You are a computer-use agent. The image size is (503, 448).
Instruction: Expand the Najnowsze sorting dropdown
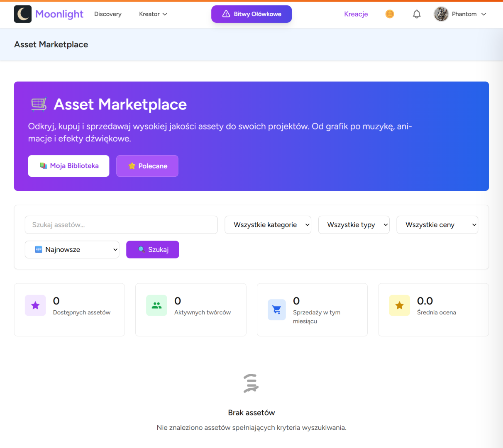click(72, 250)
